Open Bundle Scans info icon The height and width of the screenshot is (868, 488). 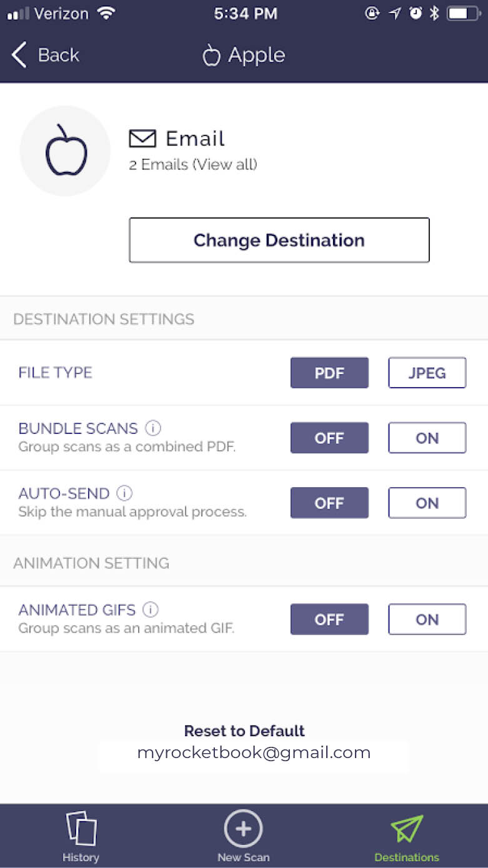click(x=153, y=428)
